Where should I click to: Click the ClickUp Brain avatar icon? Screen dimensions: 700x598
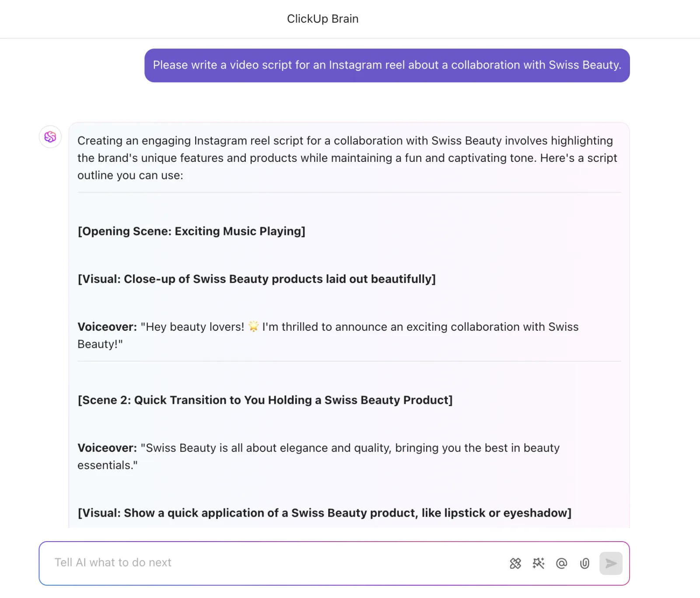[50, 137]
